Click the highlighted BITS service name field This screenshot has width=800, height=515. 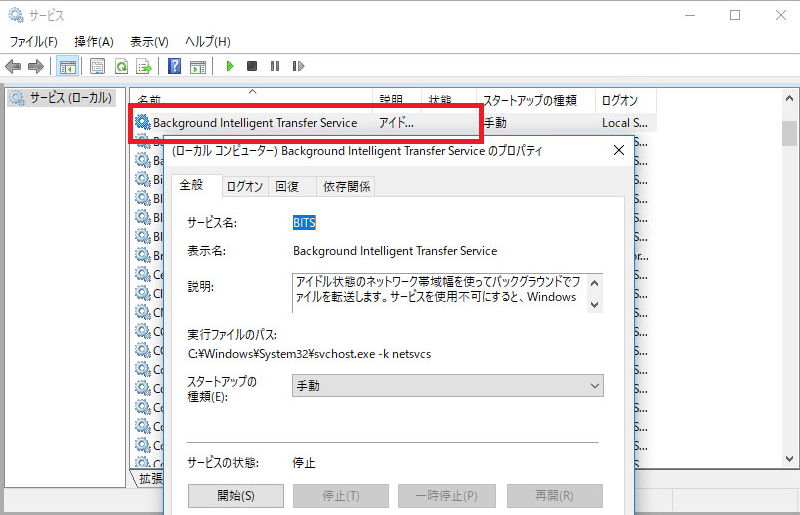304,223
